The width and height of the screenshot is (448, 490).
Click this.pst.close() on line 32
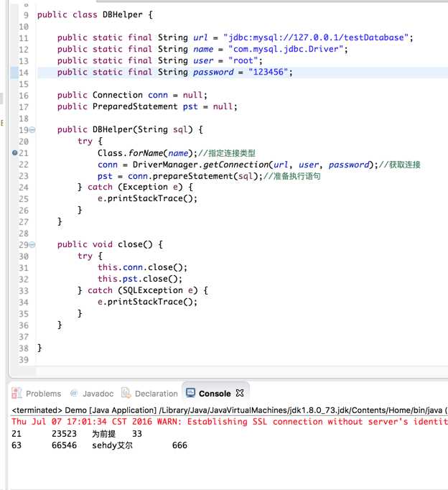pyautogui.click(x=140, y=279)
